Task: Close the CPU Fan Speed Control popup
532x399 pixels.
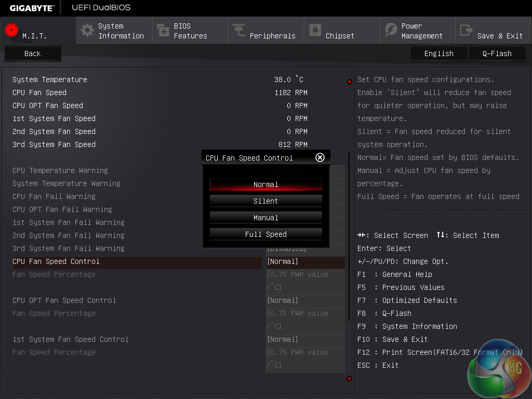Action: pyautogui.click(x=320, y=157)
